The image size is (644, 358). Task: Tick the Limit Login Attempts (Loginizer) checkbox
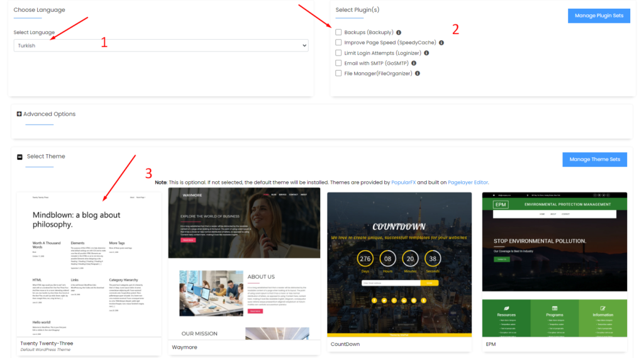click(x=338, y=53)
